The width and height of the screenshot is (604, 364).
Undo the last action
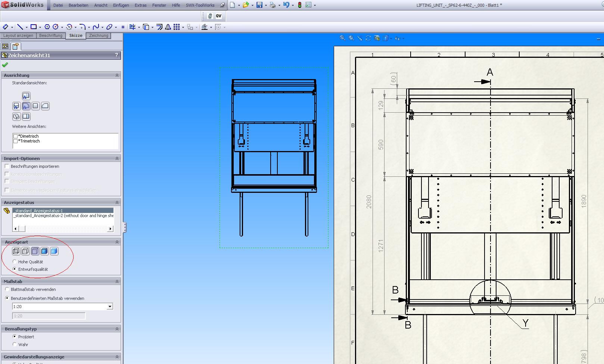286,5
